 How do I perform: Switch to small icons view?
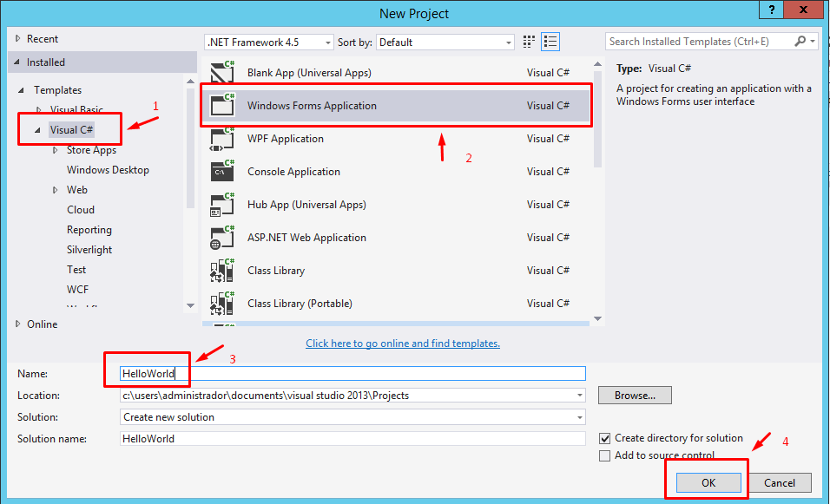pos(528,42)
